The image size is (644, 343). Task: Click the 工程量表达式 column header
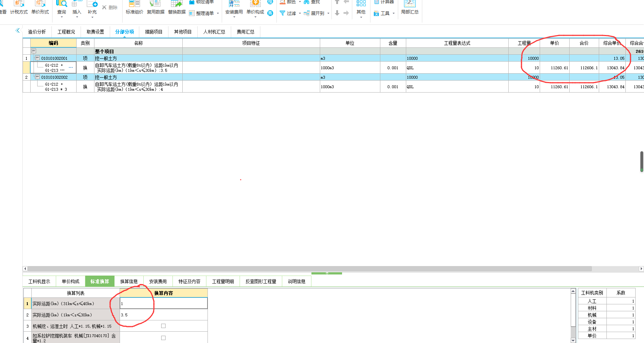pyautogui.click(x=457, y=43)
